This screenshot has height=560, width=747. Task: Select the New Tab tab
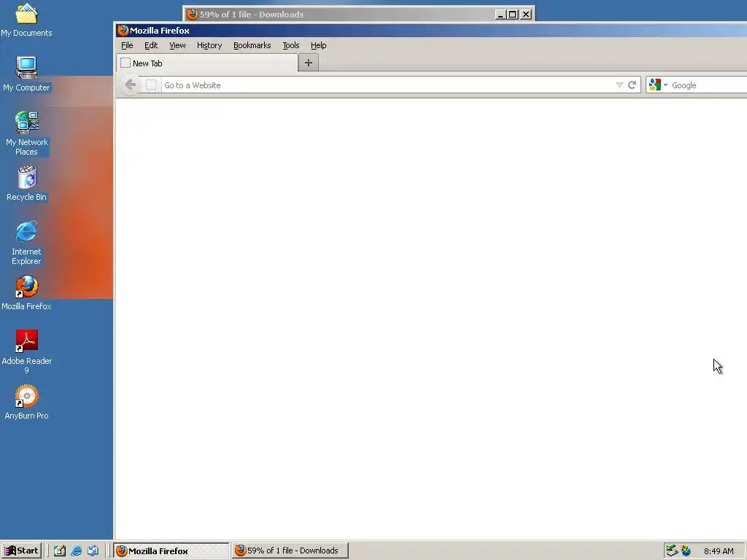[207, 63]
